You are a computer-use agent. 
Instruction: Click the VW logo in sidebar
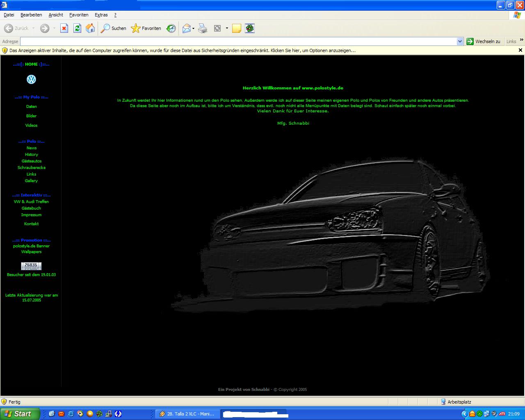pyautogui.click(x=31, y=80)
